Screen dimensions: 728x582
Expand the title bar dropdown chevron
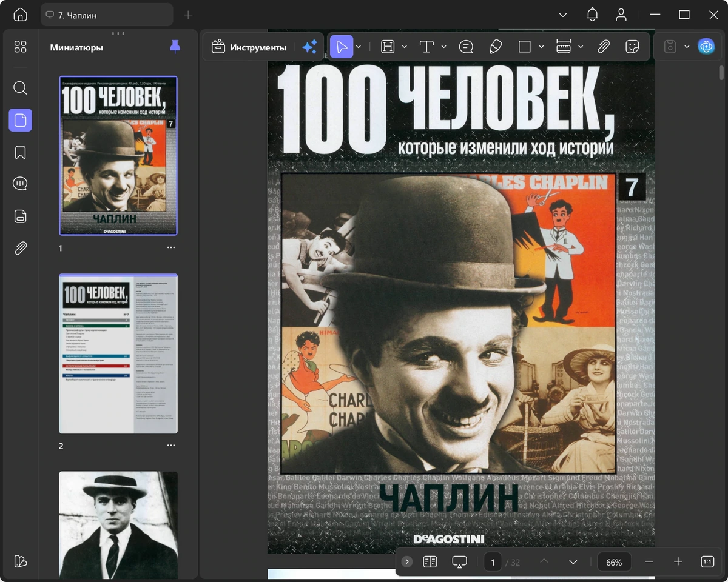coord(563,15)
